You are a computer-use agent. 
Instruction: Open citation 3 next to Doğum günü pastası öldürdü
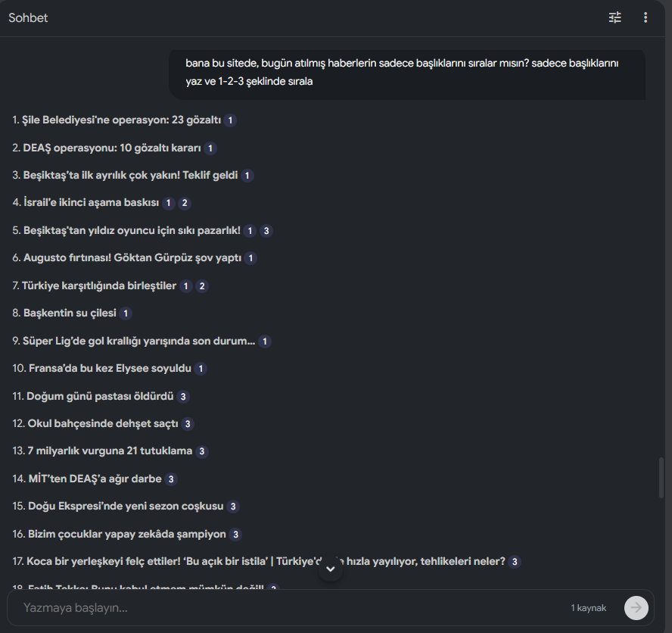click(183, 397)
